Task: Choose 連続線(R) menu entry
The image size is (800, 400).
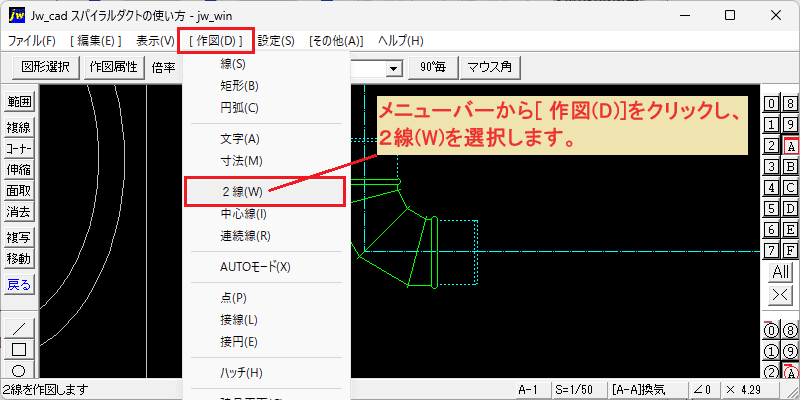Action: (266, 236)
